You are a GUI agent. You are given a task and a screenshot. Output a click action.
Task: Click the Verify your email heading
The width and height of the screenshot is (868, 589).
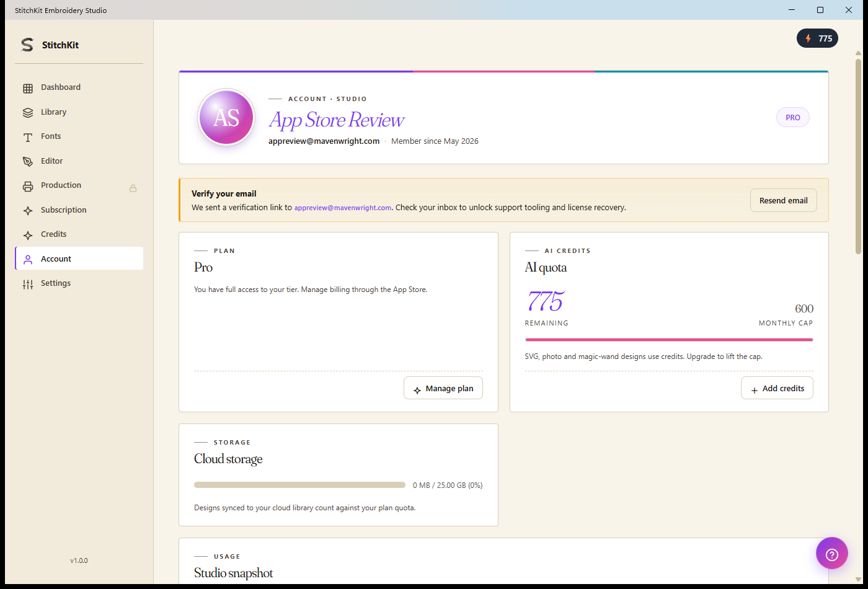pyautogui.click(x=224, y=193)
